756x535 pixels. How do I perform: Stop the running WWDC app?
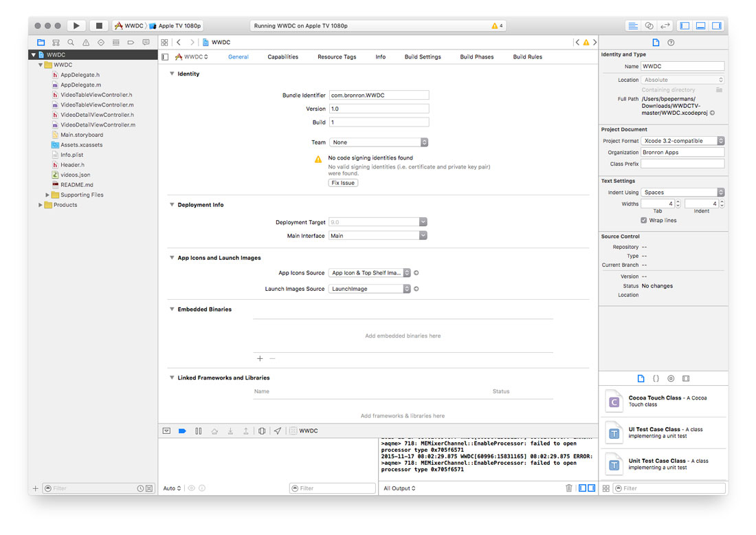99,25
